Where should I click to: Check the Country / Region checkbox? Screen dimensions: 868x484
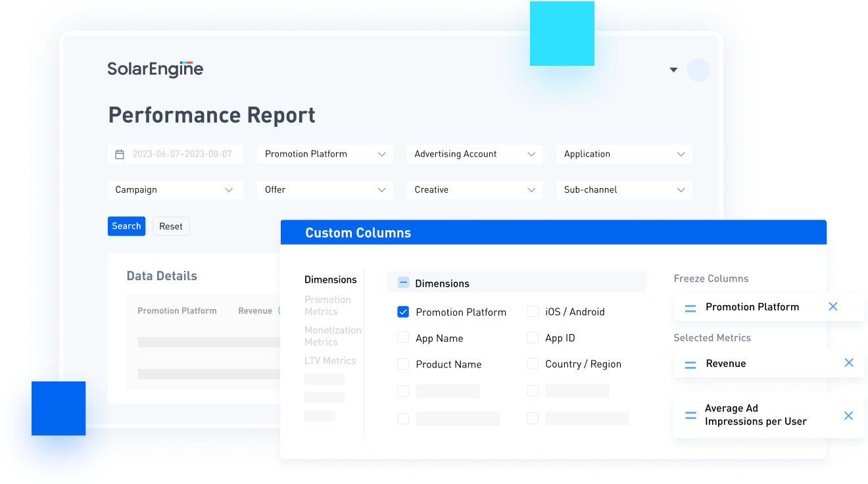click(x=533, y=364)
